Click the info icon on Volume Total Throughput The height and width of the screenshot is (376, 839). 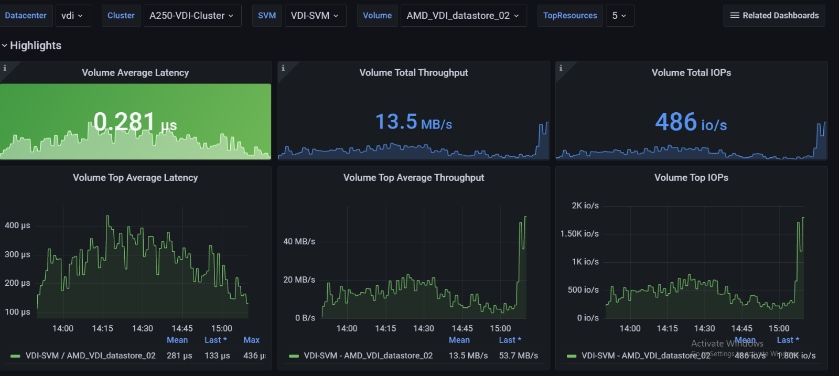(x=283, y=68)
